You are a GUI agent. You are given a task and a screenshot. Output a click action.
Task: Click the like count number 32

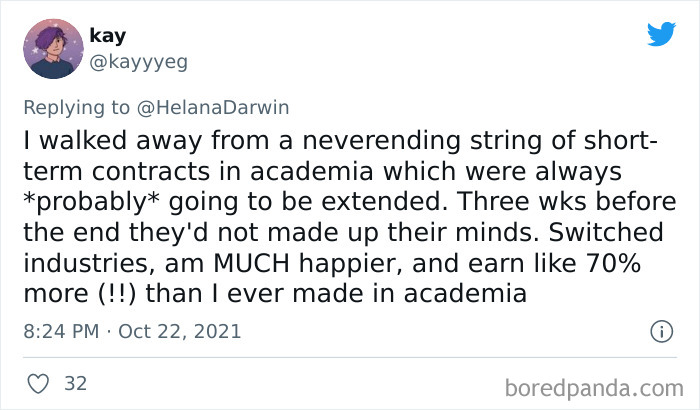click(x=75, y=382)
